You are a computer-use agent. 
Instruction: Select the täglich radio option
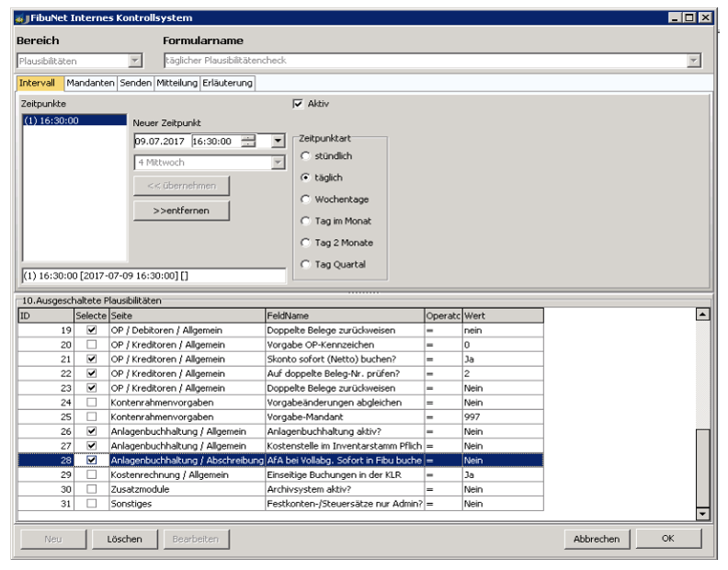click(x=305, y=177)
